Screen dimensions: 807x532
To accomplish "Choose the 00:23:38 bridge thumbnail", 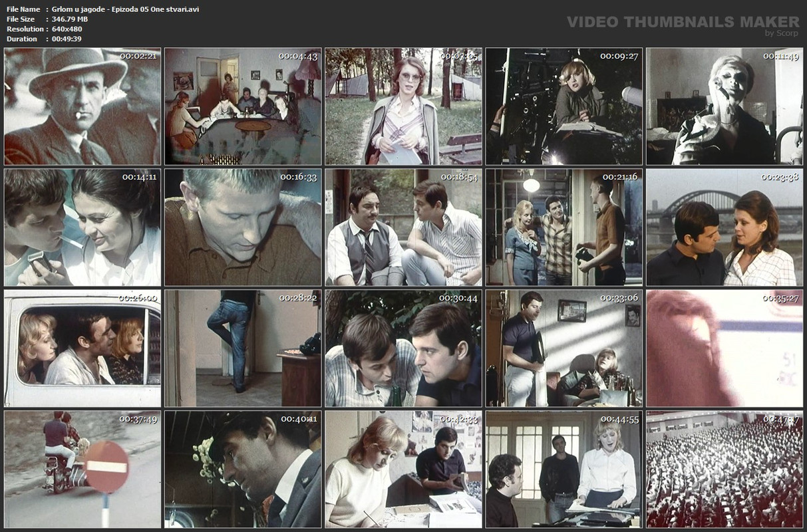I will click(x=725, y=227).
